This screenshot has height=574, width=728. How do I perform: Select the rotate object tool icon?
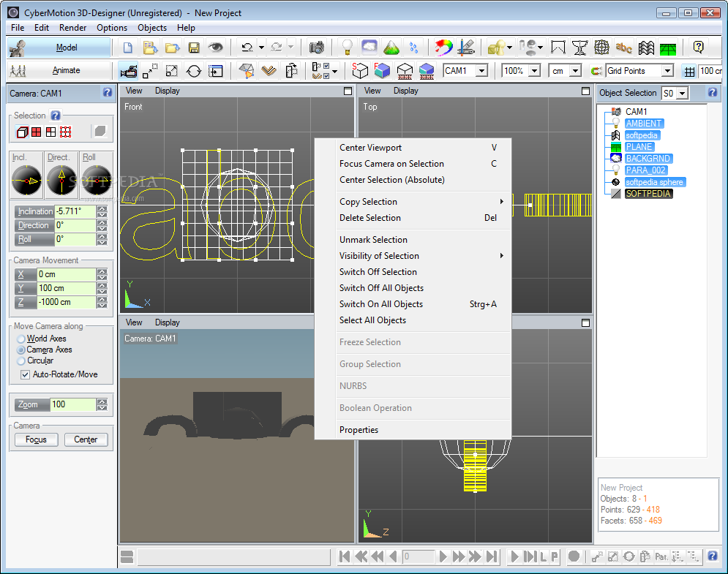(194, 71)
